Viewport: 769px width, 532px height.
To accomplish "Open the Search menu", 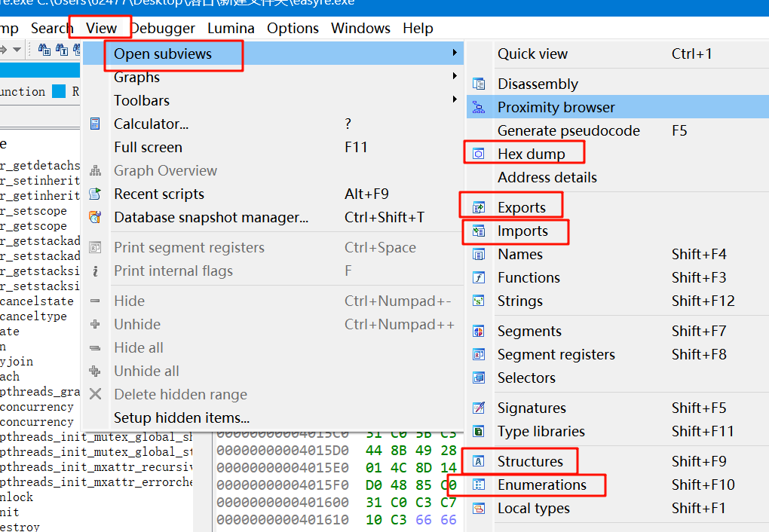I will click(51, 28).
